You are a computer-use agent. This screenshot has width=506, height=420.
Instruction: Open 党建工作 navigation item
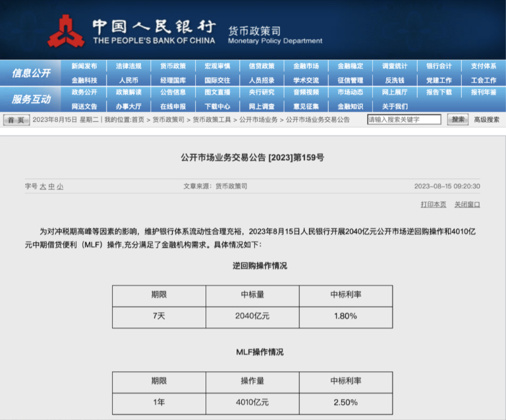pos(439,80)
